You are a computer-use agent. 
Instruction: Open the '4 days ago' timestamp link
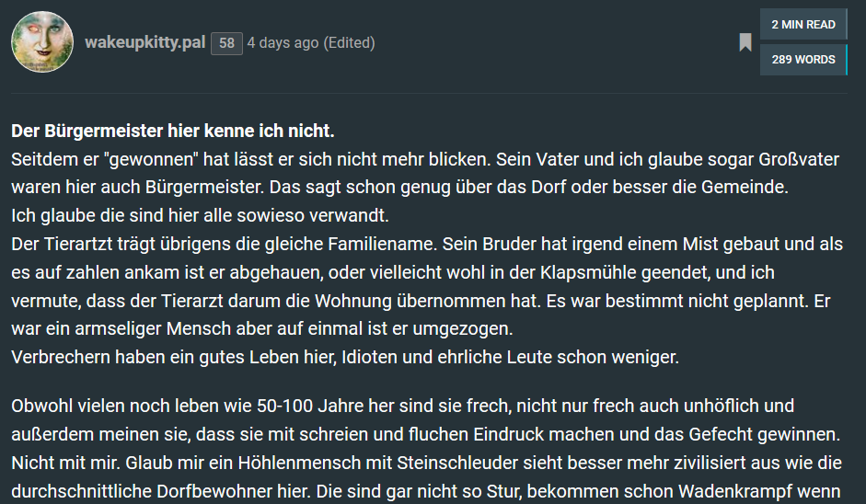click(x=283, y=43)
